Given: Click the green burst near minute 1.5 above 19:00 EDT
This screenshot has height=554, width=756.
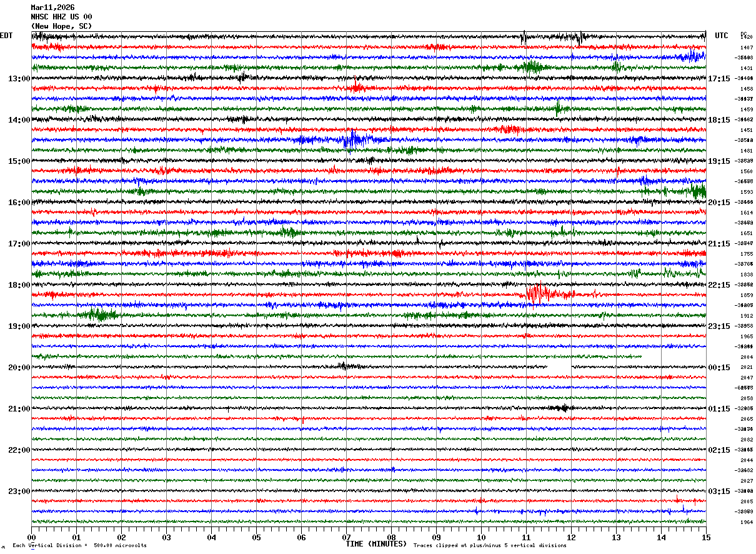Looking at the screenshot, I should pyautogui.click(x=100, y=315).
